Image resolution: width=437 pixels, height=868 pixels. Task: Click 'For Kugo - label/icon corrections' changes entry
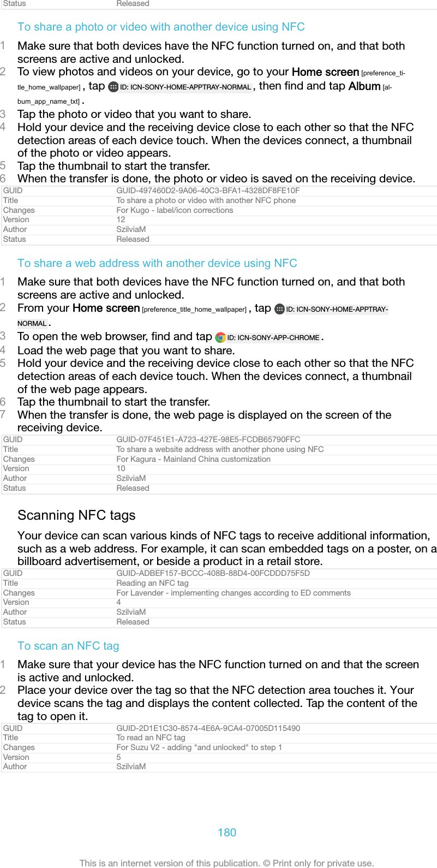click(175, 210)
